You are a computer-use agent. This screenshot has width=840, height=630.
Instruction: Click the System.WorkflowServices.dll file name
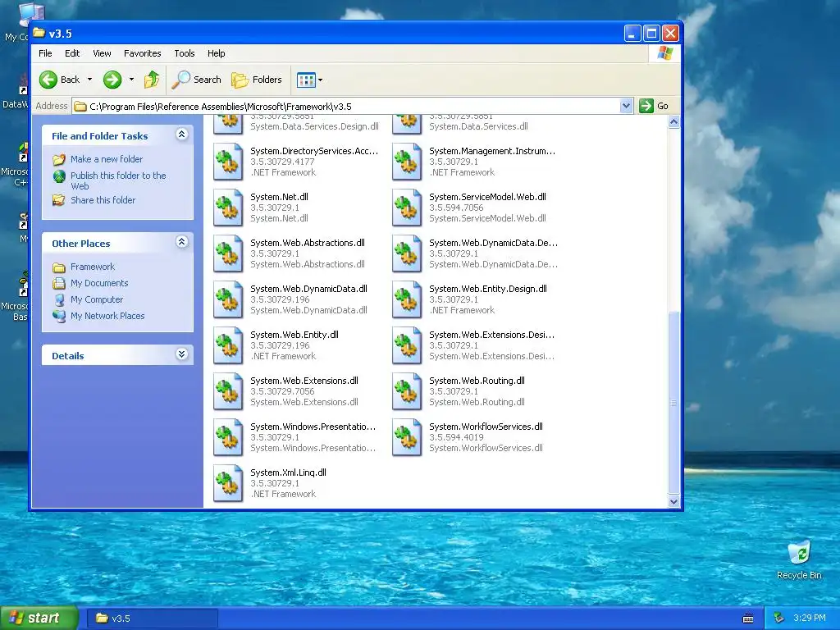click(x=486, y=427)
